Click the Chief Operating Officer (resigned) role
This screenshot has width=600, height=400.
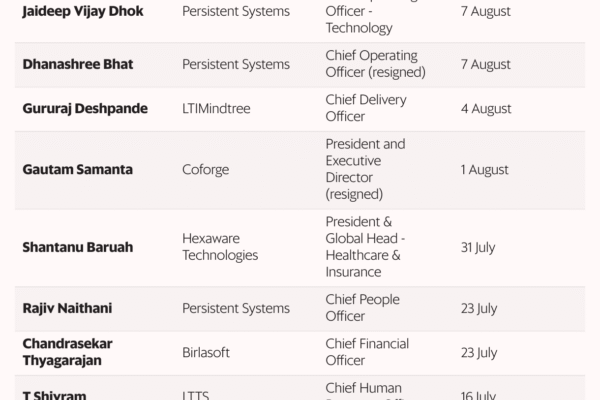(371, 64)
